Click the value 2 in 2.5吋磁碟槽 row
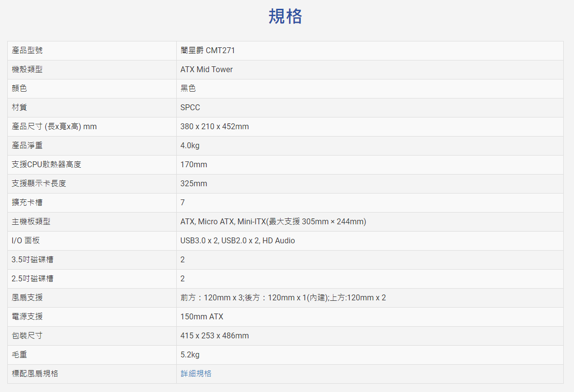The height and width of the screenshot is (392, 574). coord(183,279)
